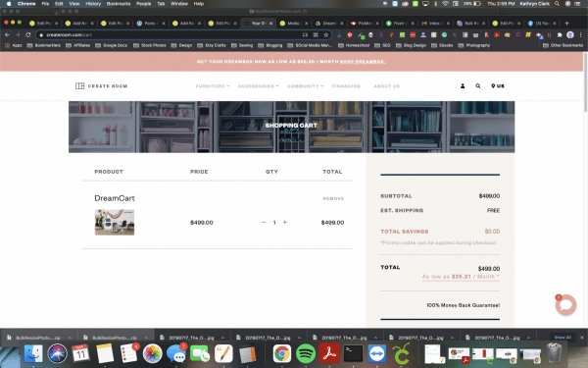Switch to the Fiverr tab
This screenshot has width=588, height=368.
pos(400,23)
